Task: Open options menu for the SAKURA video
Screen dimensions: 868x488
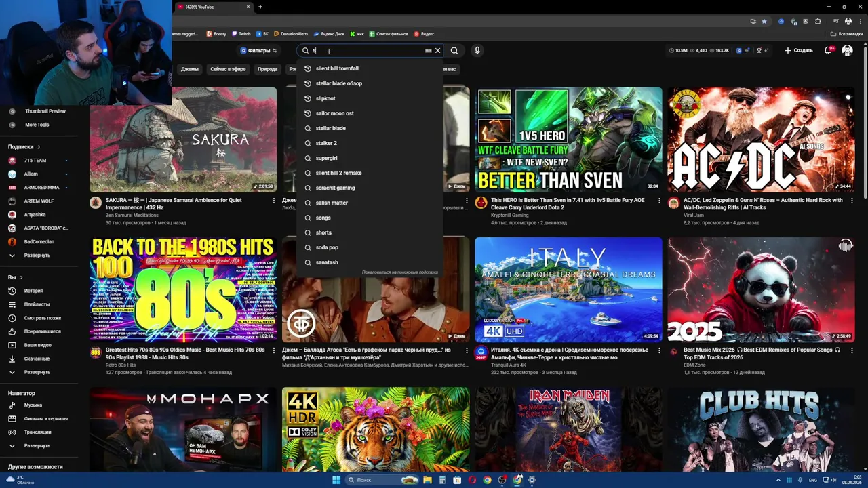Action: coord(274,201)
